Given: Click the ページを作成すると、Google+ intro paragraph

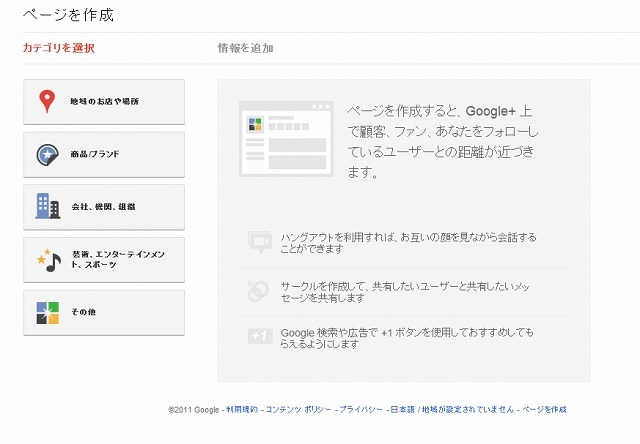Looking at the screenshot, I should 443,141.
